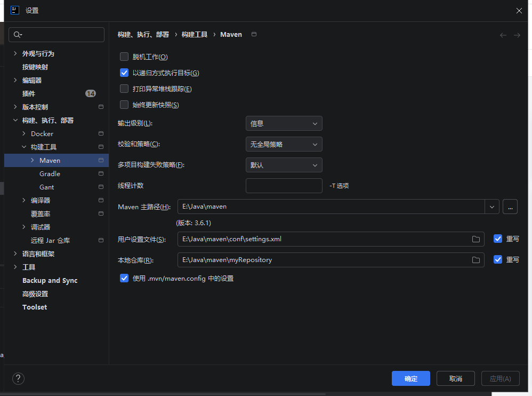Click the ... button for Maven home path
The height and width of the screenshot is (396, 532).
tap(510, 207)
